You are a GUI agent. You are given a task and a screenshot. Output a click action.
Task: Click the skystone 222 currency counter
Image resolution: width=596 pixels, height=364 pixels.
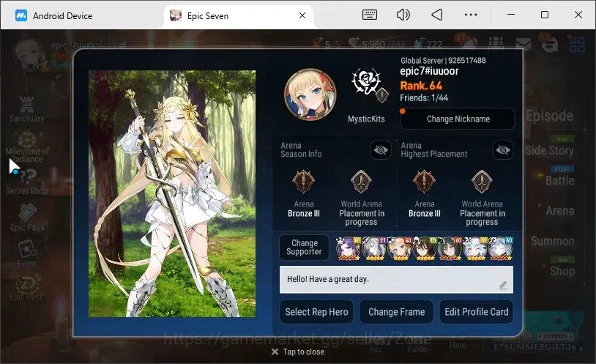(x=428, y=44)
